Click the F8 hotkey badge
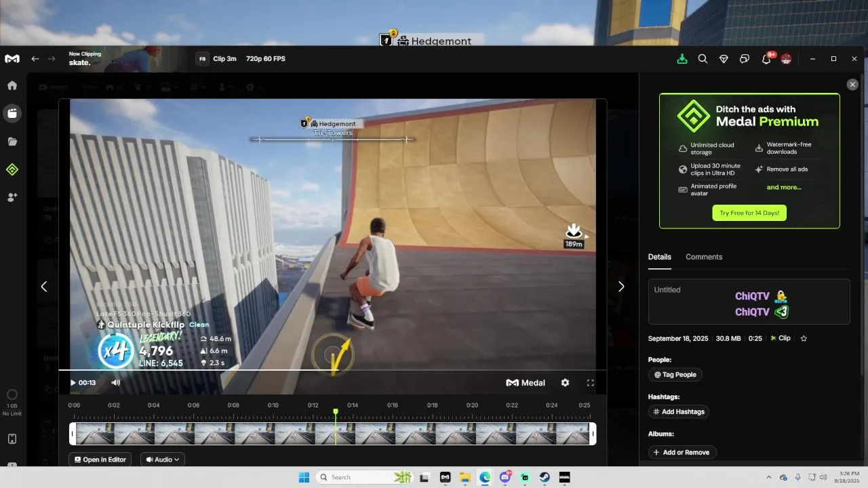 point(202,59)
